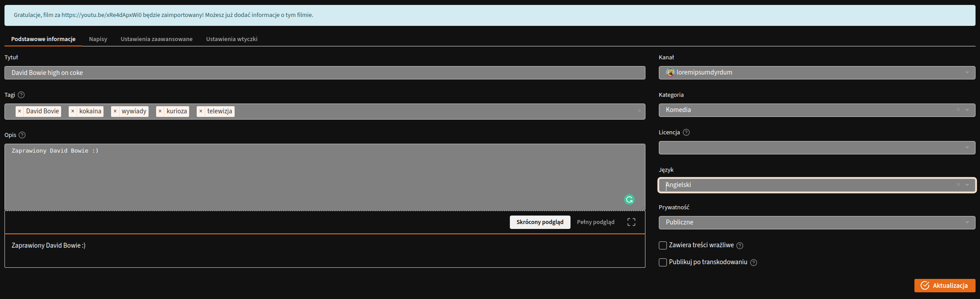The height and width of the screenshot is (299, 980).
Task: Clear all tags with the field's x
Action: click(x=639, y=111)
